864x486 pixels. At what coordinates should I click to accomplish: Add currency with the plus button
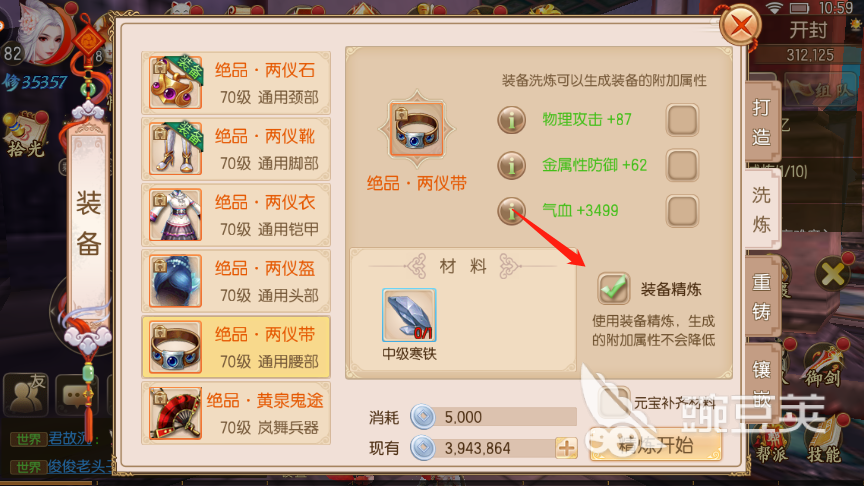(566, 448)
